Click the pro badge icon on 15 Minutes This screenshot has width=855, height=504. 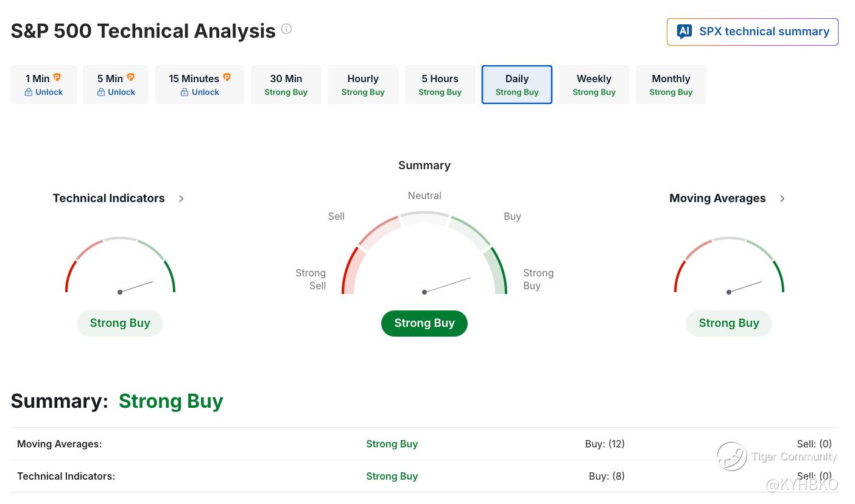click(227, 77)
